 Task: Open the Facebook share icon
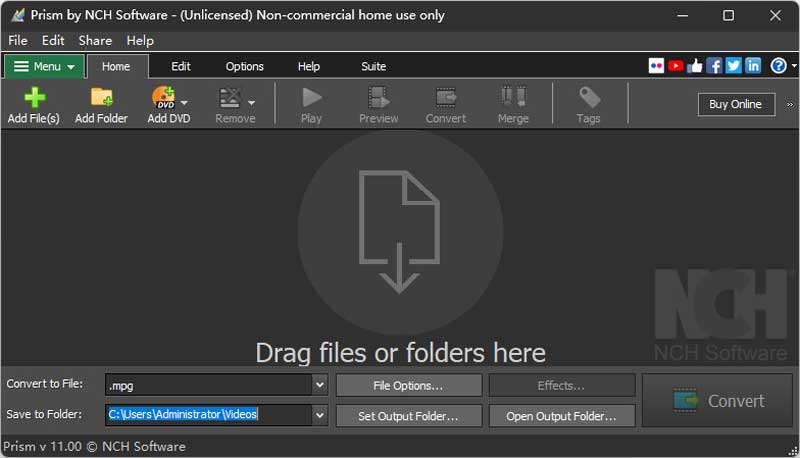[714, 66]
